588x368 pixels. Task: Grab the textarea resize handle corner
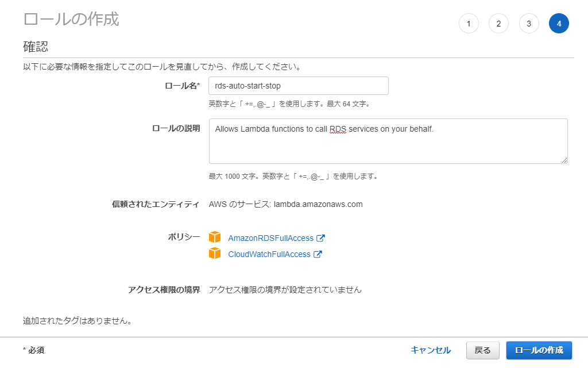pos(564,160)
